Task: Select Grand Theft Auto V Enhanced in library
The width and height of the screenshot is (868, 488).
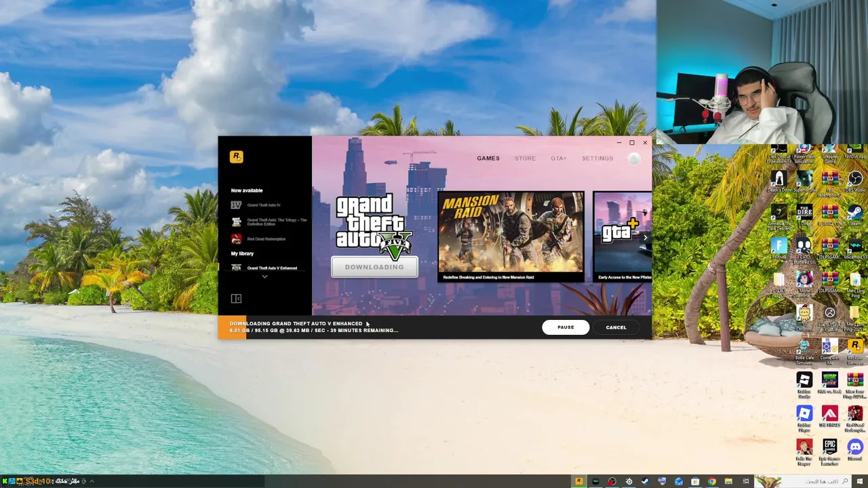Action: 264,268
